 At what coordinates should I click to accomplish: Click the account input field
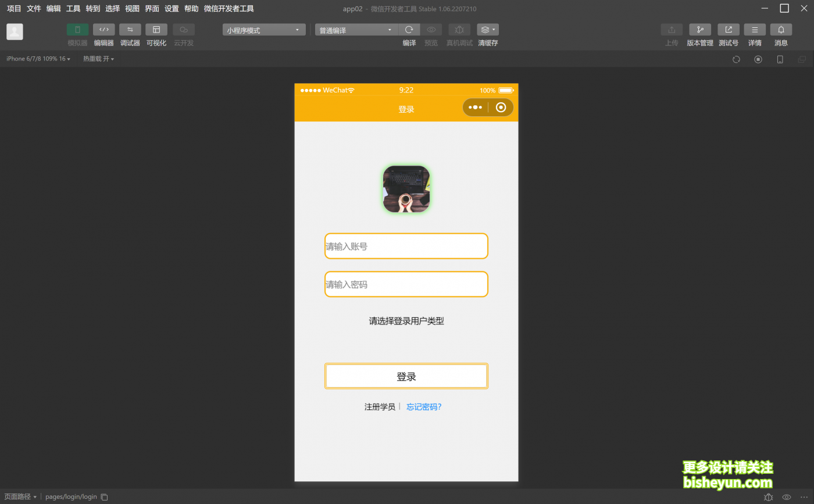click(406, 246)
